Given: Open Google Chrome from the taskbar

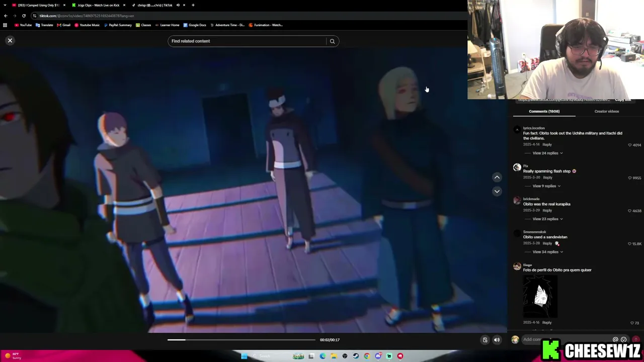Looking at the screenshot, I should point(367,356).
